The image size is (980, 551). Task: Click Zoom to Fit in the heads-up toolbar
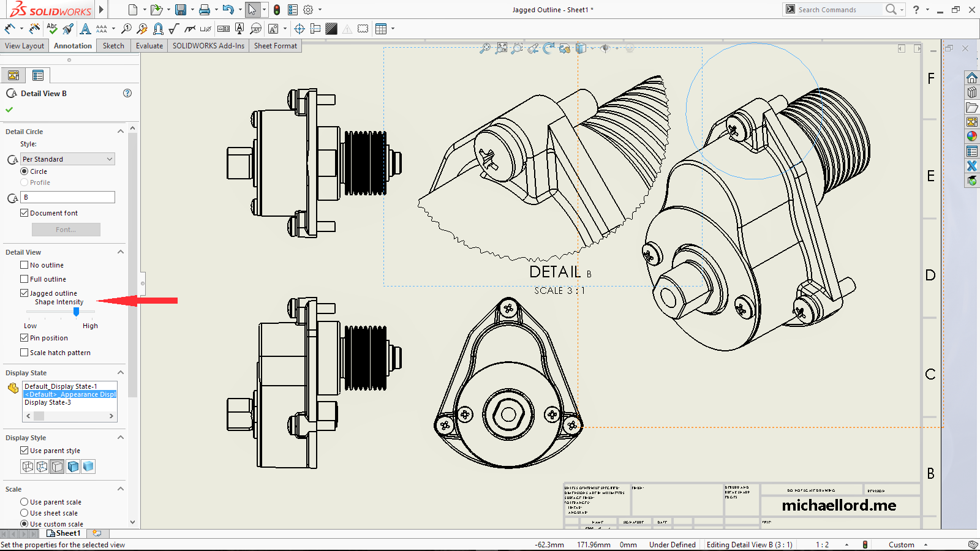(502, 48)
